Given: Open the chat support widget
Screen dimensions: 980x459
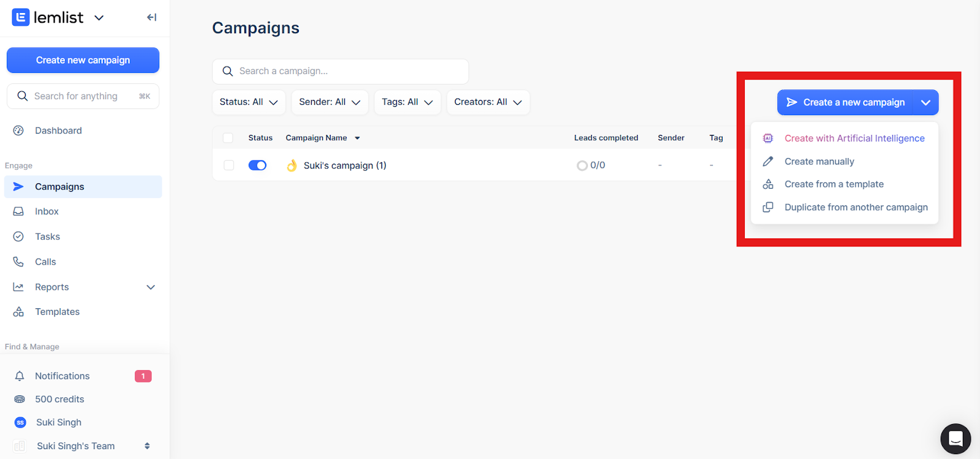Looking at the screenshot, I should pyautogui.click(x=956, y=439).
